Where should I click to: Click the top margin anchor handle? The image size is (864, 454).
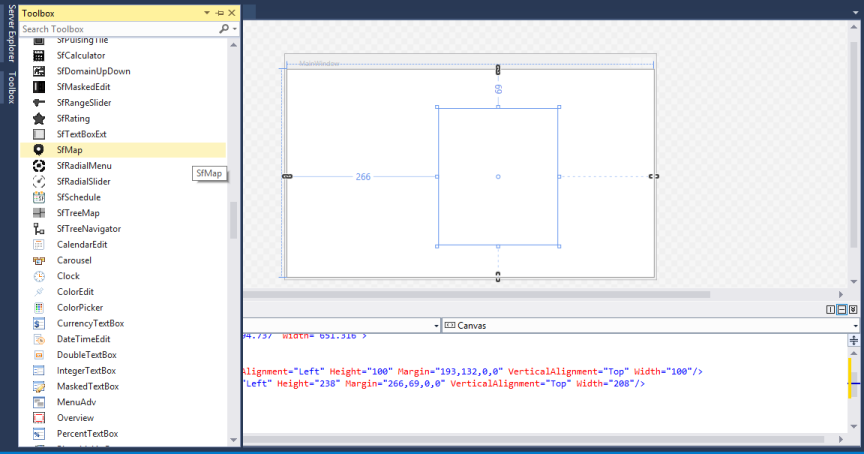pyautogui.click(x=498, y=70)
